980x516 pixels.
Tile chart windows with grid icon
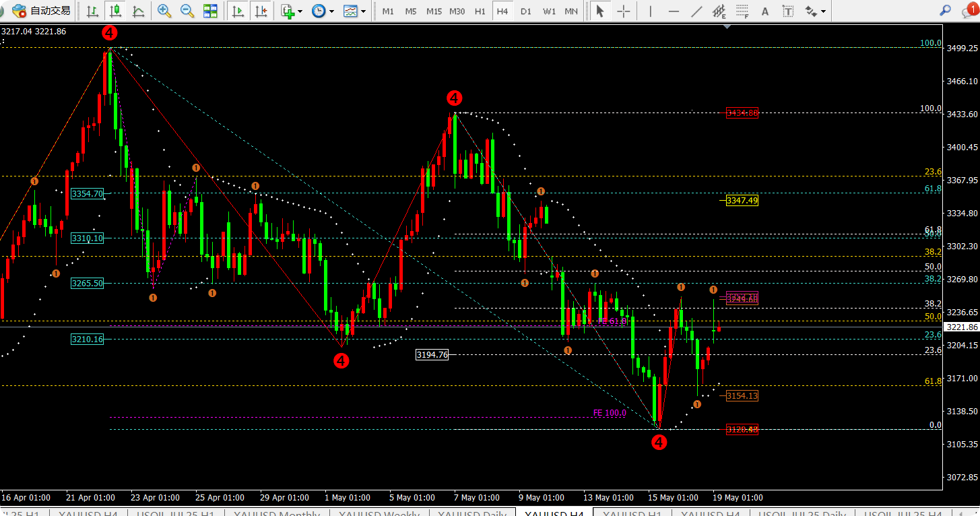(210, 11)
